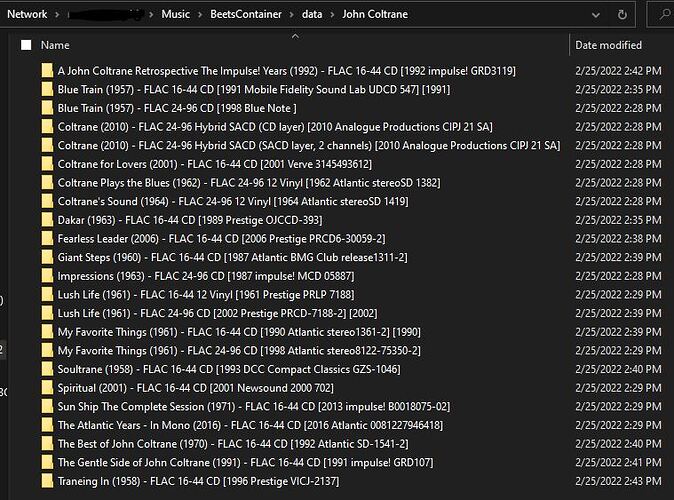This screenshot has width=674, height=500.
Task: Click folder icon of Dakar (1963)
Action: coord(47,220)
